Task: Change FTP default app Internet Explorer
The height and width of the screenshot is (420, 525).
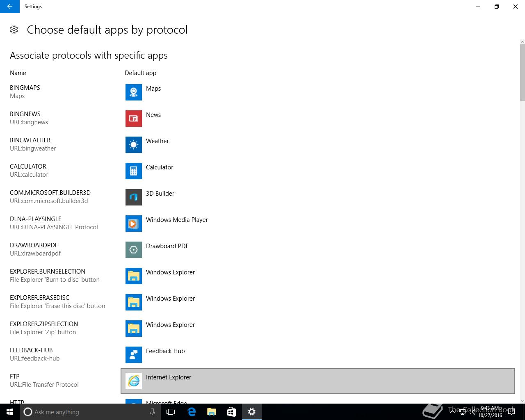Action: point(318,381)
